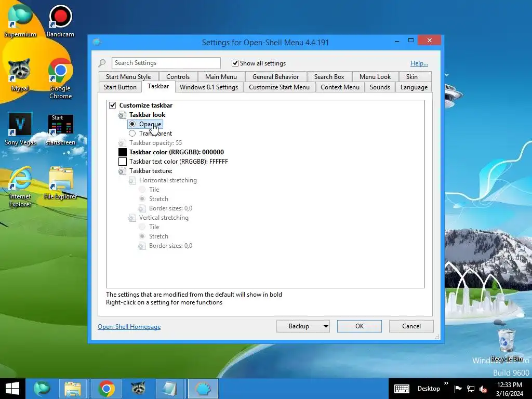Click the notepad icon in the taskbar
Viewport: 532px width, 399px height.
pyautogui.click(x=170, y=389)
